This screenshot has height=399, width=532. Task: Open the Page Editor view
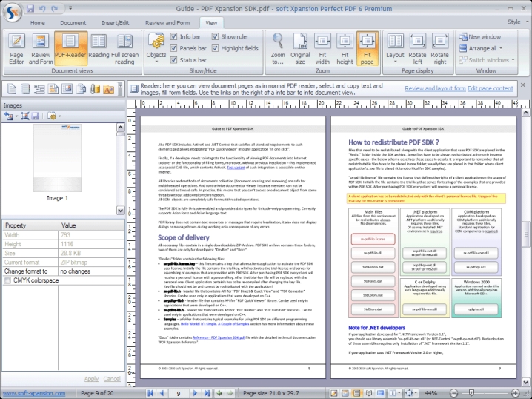16,48
